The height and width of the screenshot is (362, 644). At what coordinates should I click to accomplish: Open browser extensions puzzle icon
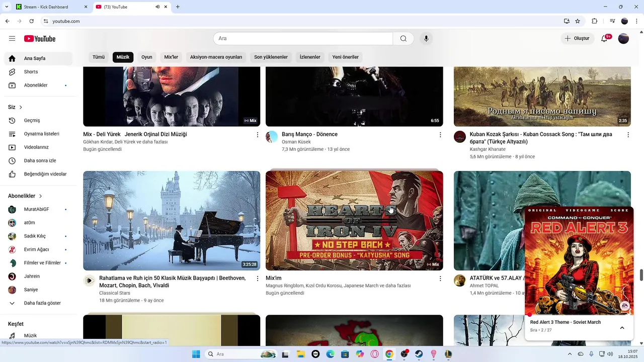click(595, 21)
